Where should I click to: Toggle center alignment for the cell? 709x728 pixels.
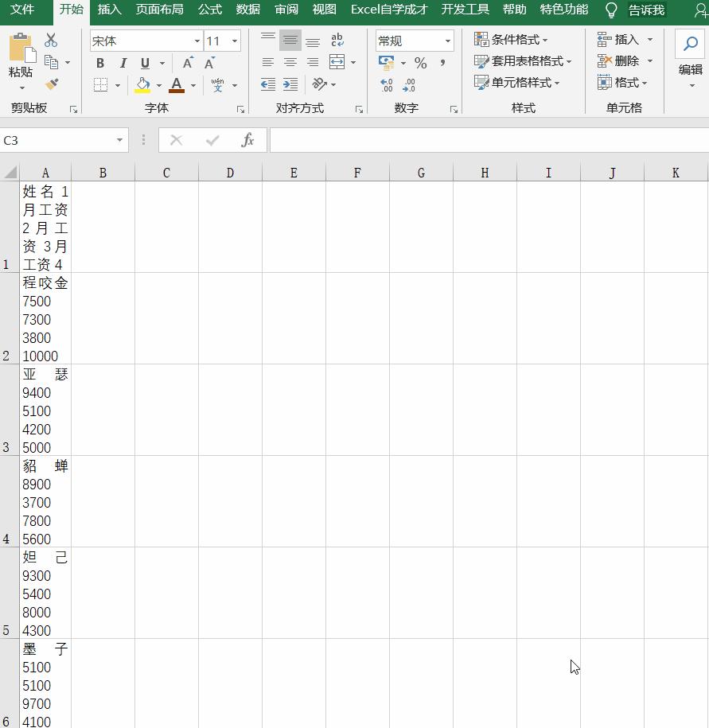[x=290, y=63]
